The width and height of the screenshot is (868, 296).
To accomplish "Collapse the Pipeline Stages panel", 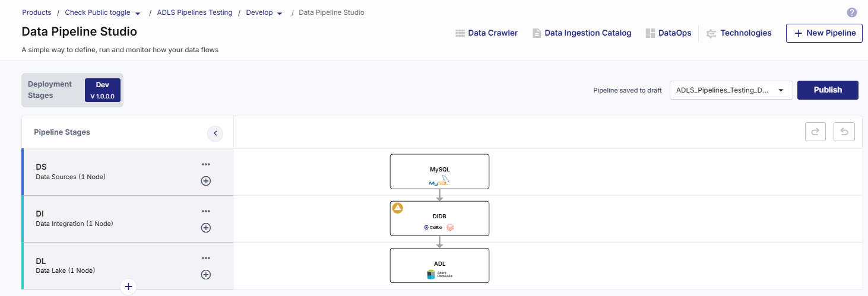I will [216, 133].
